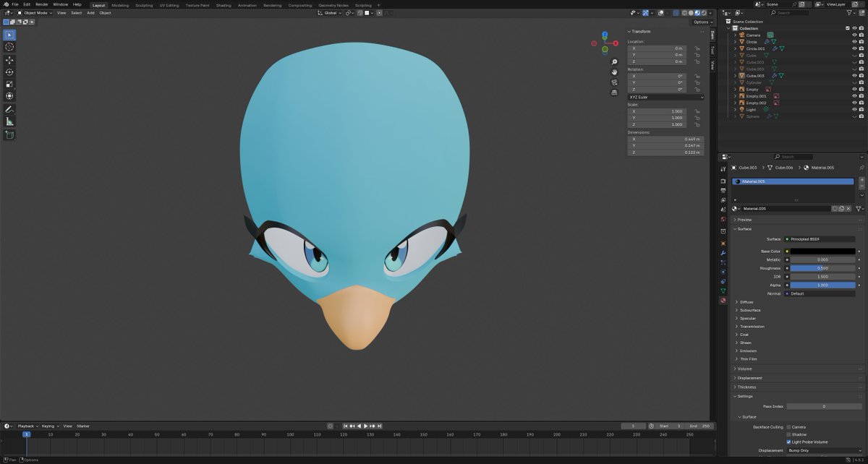This screenshot has height=464, width=868.
Task: Open the Base Color black swatch
Action: point(822,252)
